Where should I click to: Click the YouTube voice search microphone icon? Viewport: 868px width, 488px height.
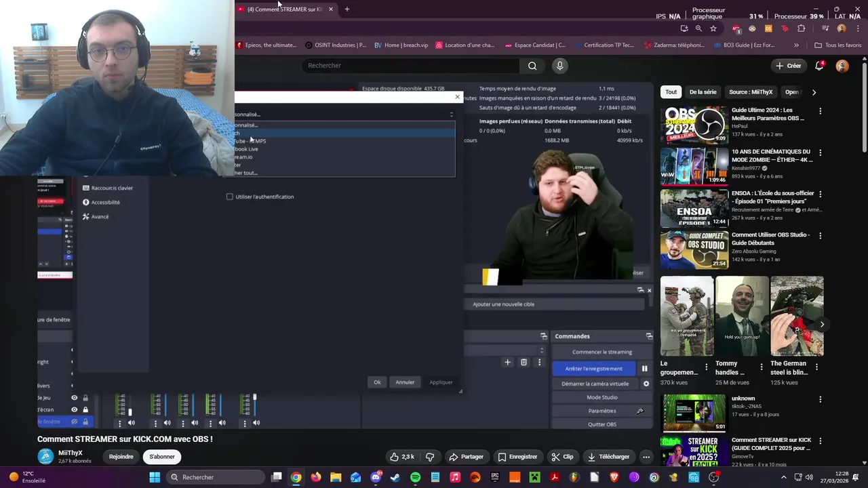point(559,66)
